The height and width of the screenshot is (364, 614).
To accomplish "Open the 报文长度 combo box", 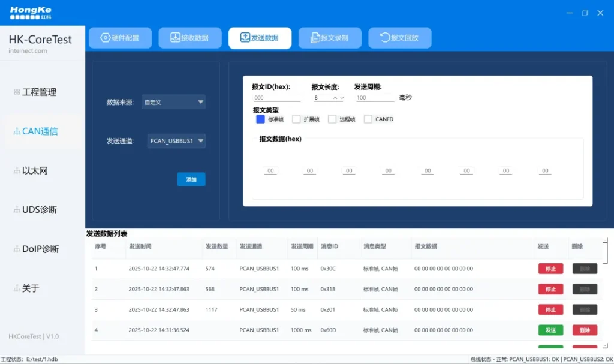I will coord(328,98).
